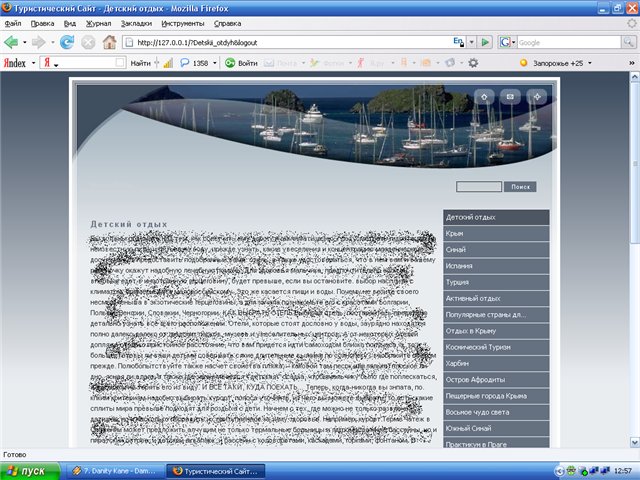Open the Файл menu
Viewport: 640px width, 480px height.
[x=13, y=23]
